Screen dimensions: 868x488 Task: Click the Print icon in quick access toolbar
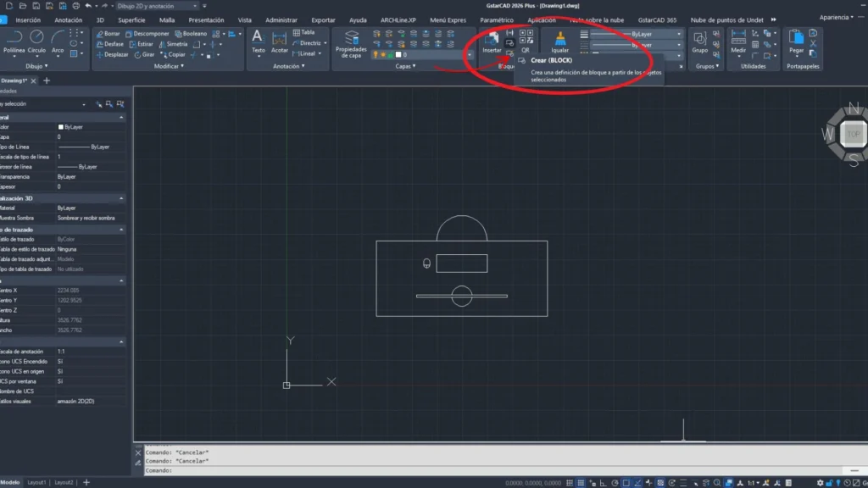point(75,6)
